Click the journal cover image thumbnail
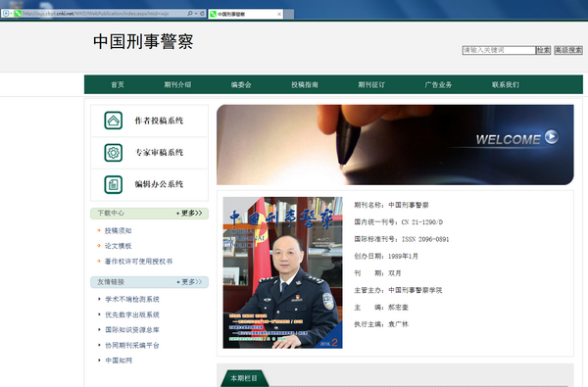The width and height of the screenshot is (588, 387). pyautogui.click(x=283, y=272)
